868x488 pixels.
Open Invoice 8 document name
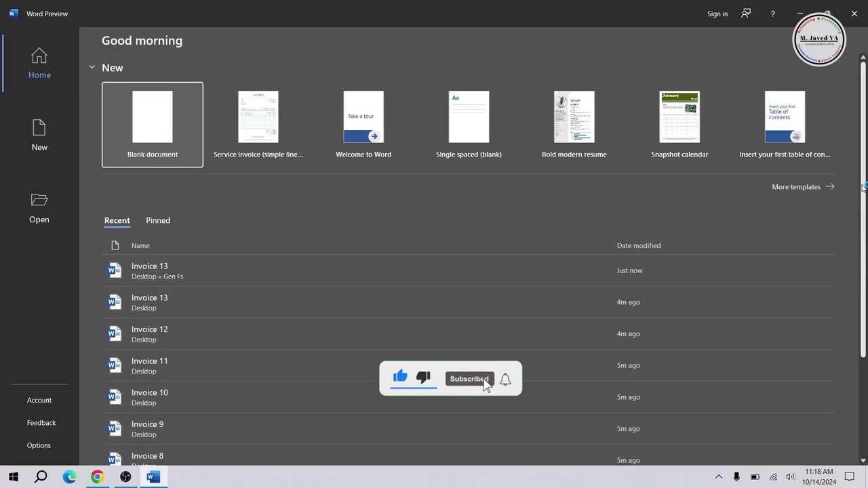[x=147, y=456]
